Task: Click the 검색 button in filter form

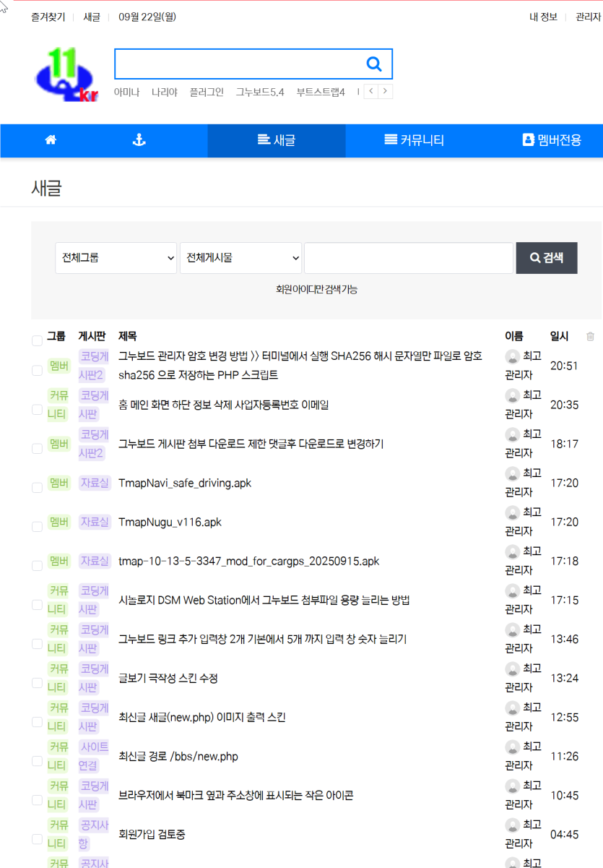Action: click(x=547, y=258)
